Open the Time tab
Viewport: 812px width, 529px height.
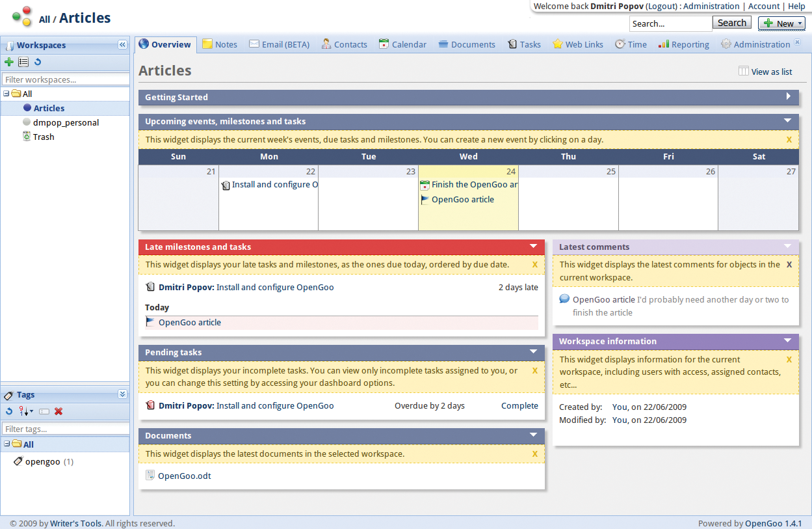pos(631,44)
